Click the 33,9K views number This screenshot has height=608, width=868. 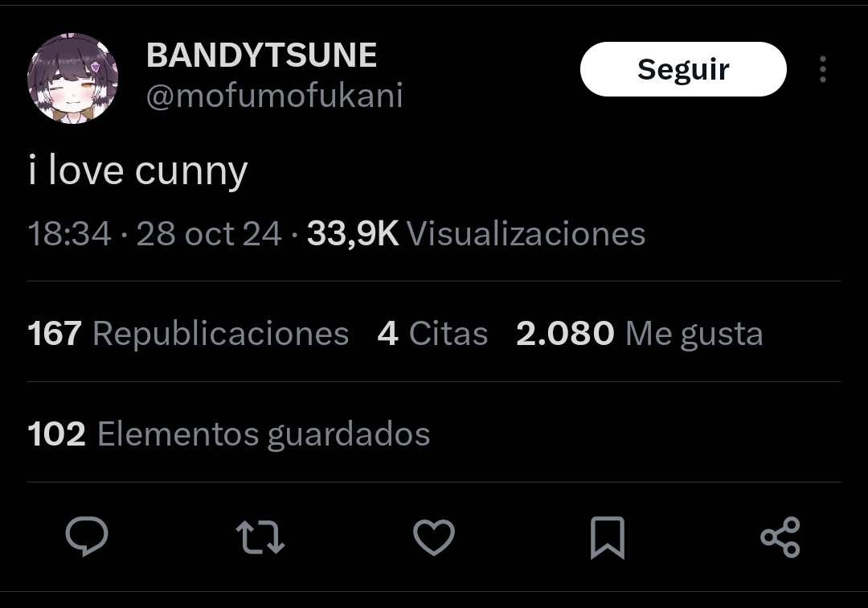coord(353,234)
